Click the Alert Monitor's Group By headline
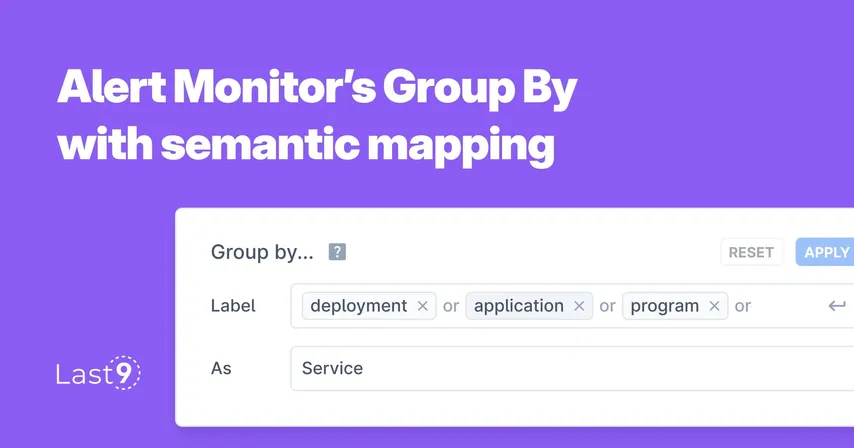854x448 pixels. [317, 87]
